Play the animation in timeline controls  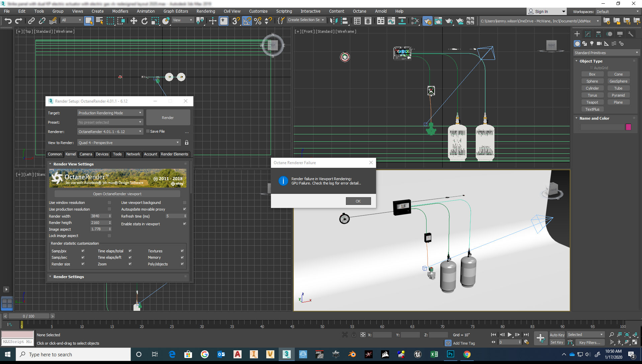pos(510,335)
